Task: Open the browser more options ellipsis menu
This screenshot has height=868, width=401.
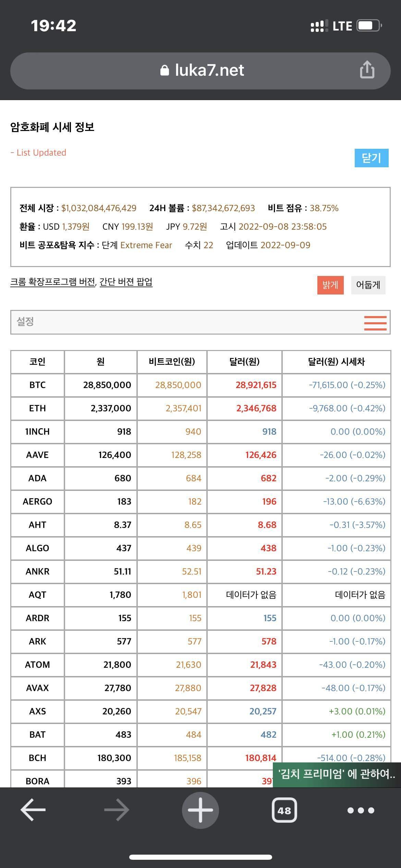Action: 361,810
